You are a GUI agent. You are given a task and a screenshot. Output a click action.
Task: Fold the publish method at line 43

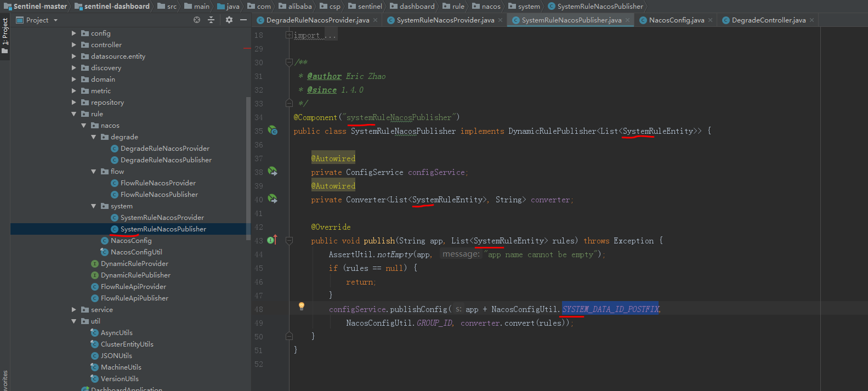click(x=289, y=240)
